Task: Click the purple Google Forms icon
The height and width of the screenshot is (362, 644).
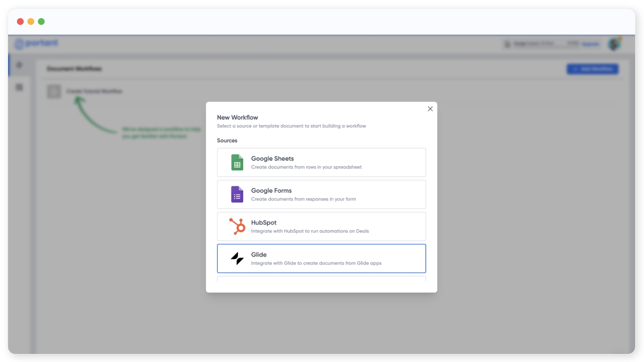Action: pos(237,194)
